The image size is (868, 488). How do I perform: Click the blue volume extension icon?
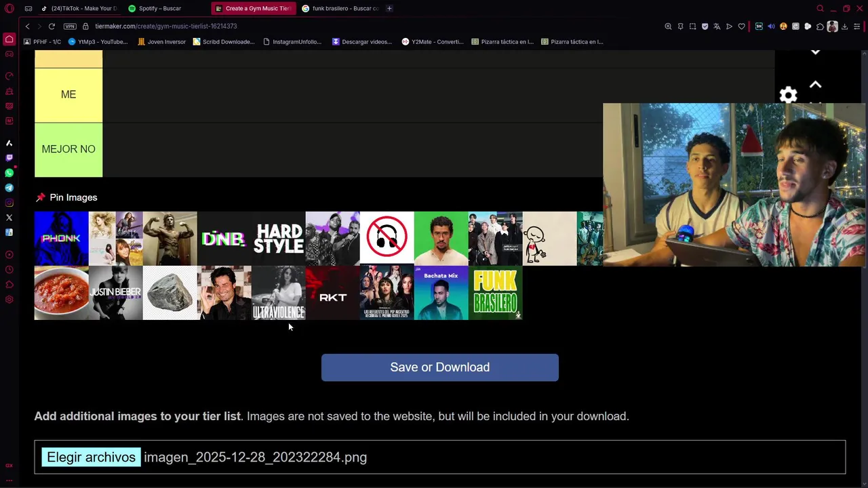click(x=771, y=26)
